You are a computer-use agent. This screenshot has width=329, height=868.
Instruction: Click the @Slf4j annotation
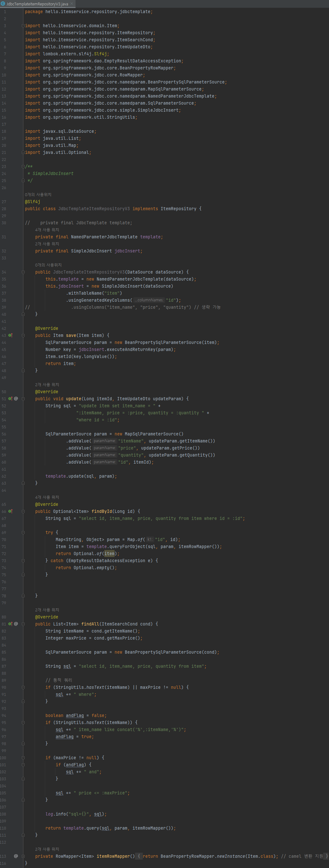(32, 202)
